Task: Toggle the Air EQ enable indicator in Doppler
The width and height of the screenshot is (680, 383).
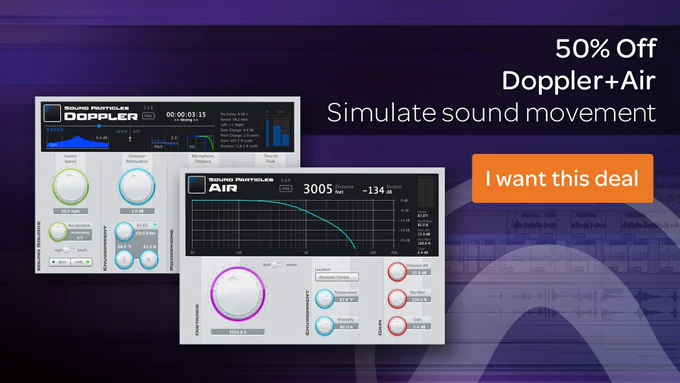Action: [x=155, y=225]
